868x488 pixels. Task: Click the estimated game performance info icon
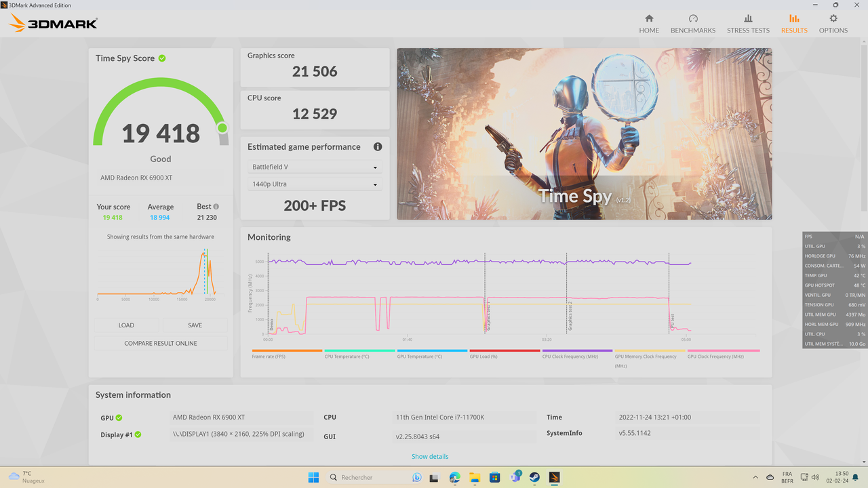click(x=378, y=146)
